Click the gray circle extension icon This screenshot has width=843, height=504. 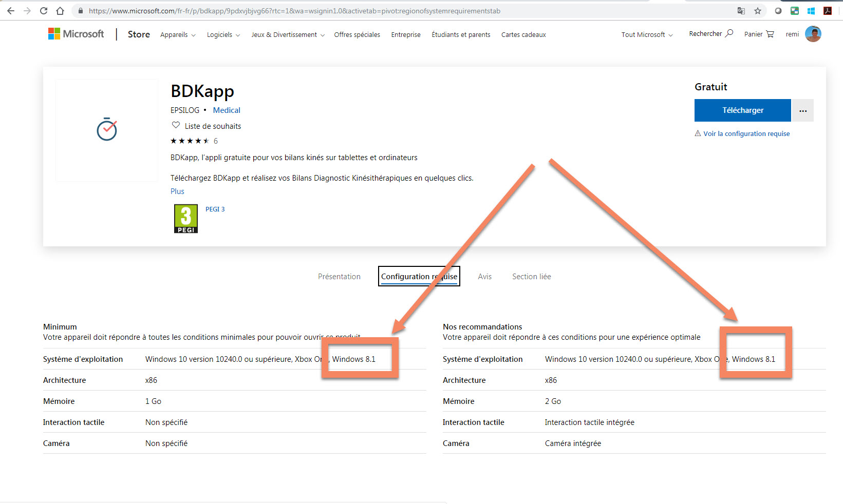778,11
